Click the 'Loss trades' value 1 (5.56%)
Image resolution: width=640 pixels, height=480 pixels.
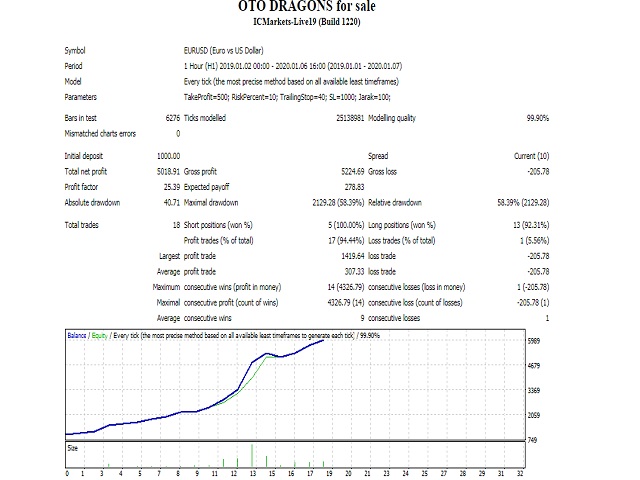pyautogui.click(x=535, y=240)
